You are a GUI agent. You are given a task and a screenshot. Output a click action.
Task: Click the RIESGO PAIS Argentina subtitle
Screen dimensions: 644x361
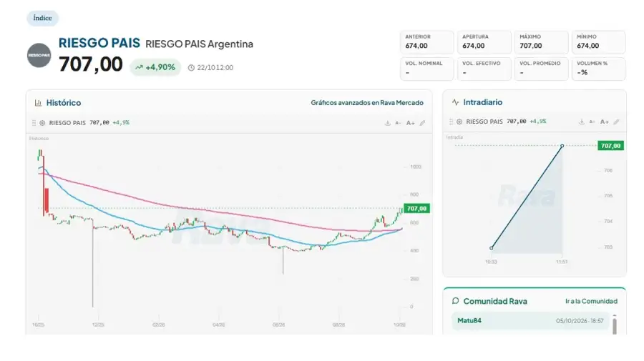tap(199, 44)
